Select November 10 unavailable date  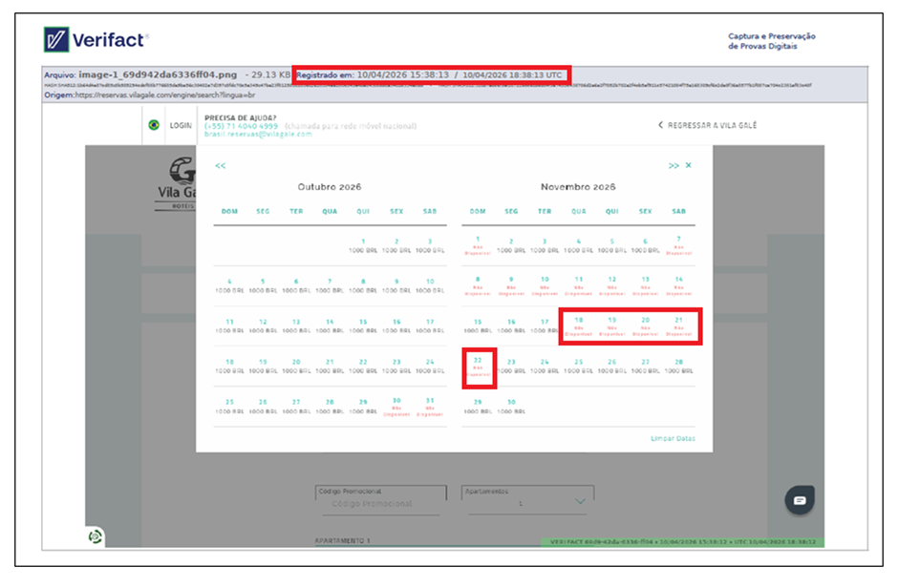pyautogui.click(x=545, y=286)
